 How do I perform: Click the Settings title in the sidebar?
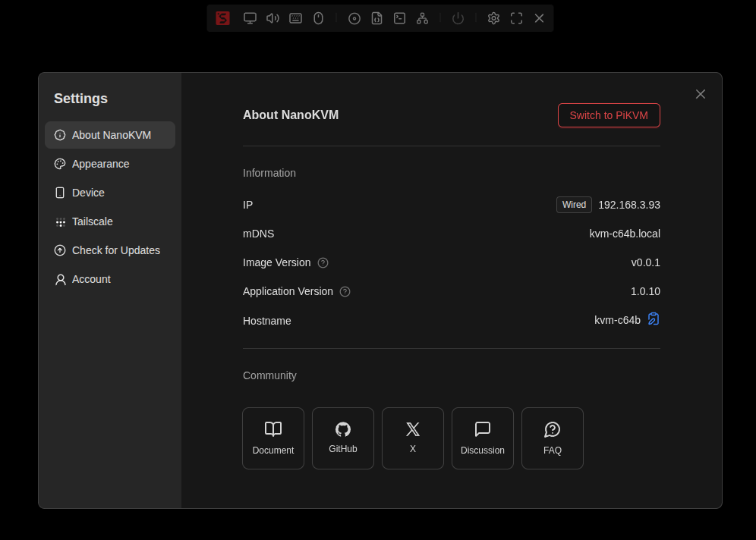80,99
